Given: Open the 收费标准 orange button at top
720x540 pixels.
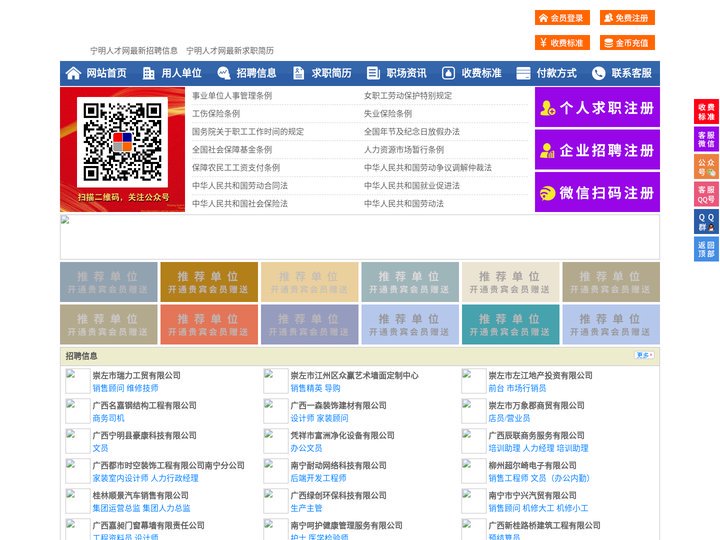Looking at the screenshot, I should pos(562,43).
